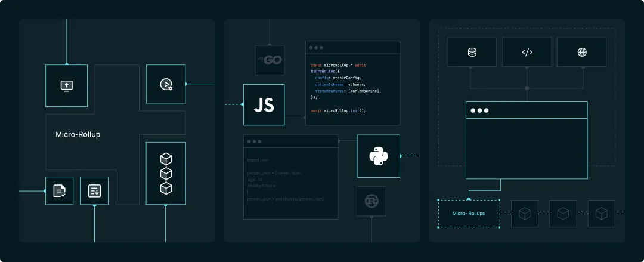Click the three dots of the JavaScript code window
Screen dimensions: 644x262
(x=316, y=47)
